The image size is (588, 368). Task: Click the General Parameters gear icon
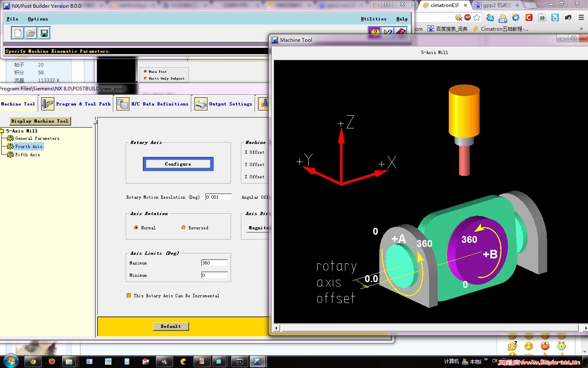click(10, 138)
